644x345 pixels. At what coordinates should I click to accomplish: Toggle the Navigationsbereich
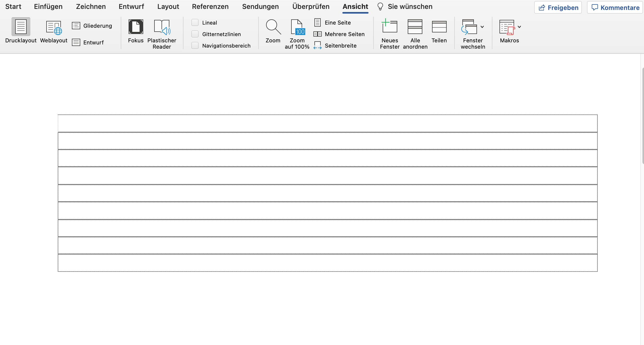(195, 45)
